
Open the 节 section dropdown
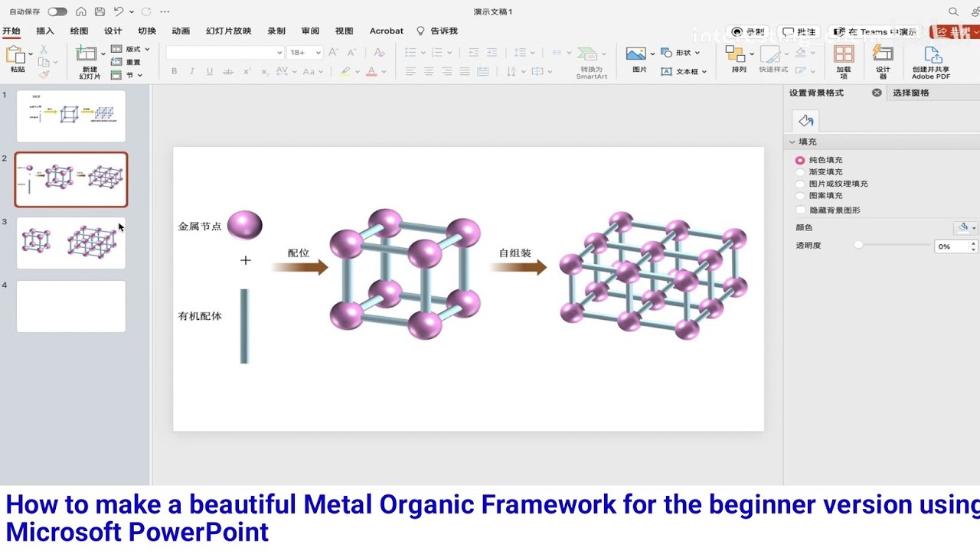point(127,75)
